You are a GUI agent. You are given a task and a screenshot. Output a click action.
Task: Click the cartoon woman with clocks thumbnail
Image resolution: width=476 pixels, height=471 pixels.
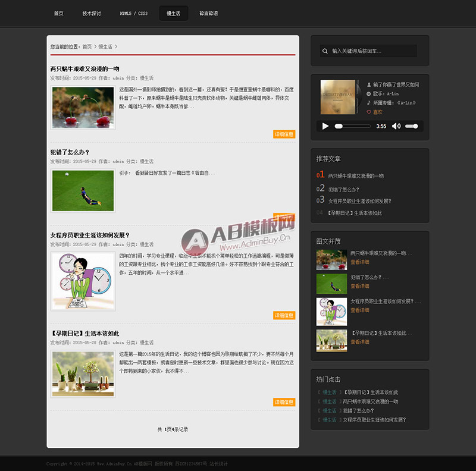tap(83, 281)
